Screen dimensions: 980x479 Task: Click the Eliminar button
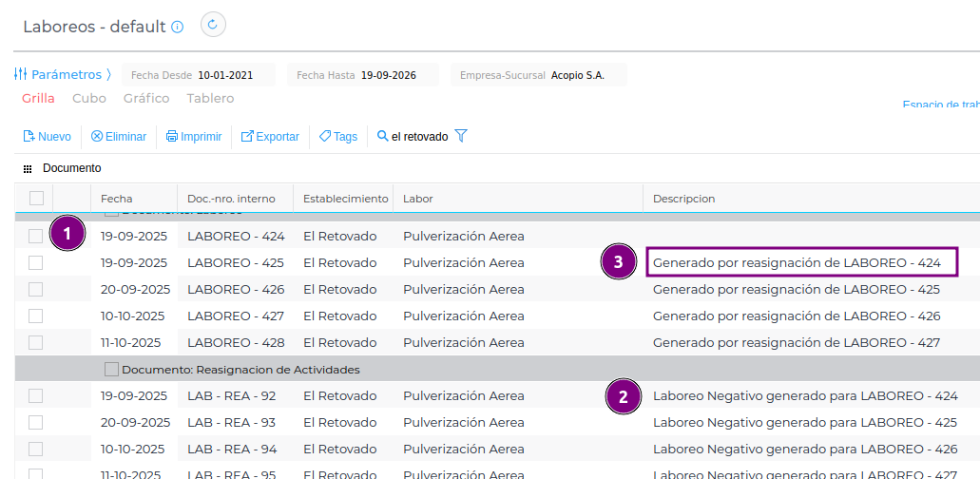pos(119,136)
